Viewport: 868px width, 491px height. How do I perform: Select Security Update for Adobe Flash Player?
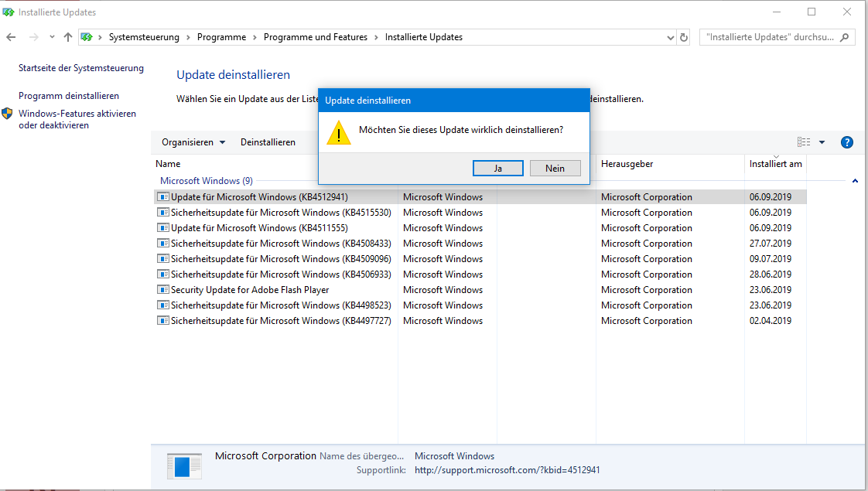480,290
